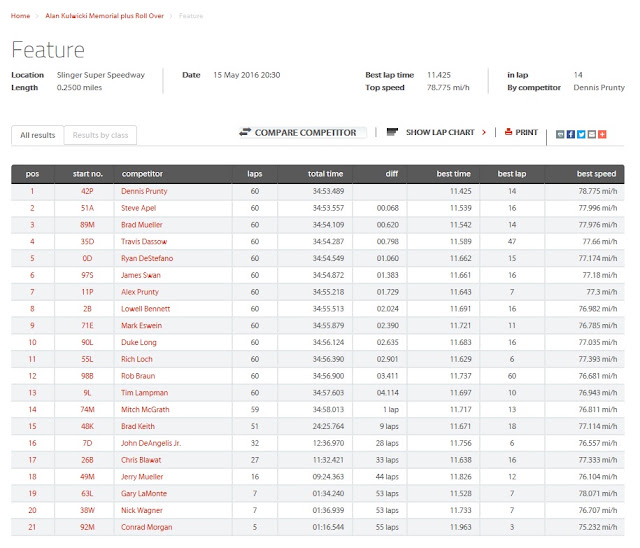Click start number 51A
The image size is (640, 548).
click(87, 208)
